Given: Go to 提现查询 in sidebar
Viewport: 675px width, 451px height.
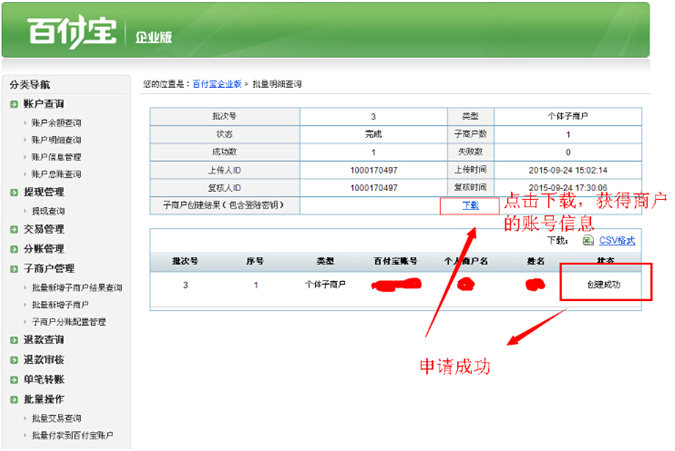Looking at the screenshot, I should tap(48, 211).
